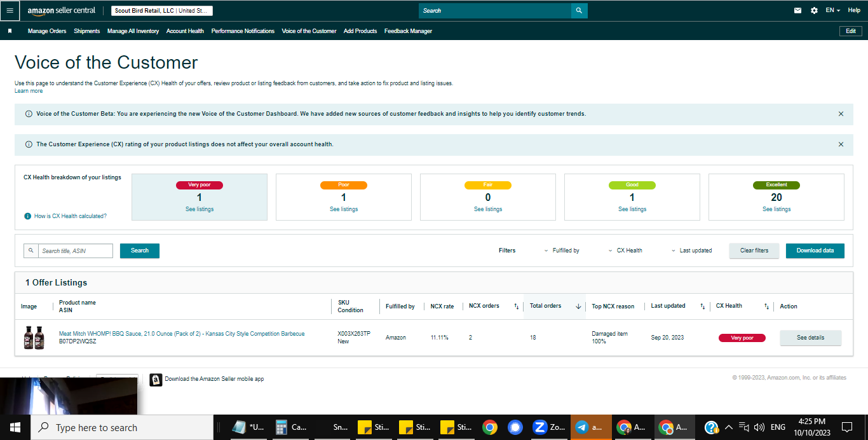
Task: Expand the CX Health filter dropdown
Action: pyautogui.click(x=625, y=251)
